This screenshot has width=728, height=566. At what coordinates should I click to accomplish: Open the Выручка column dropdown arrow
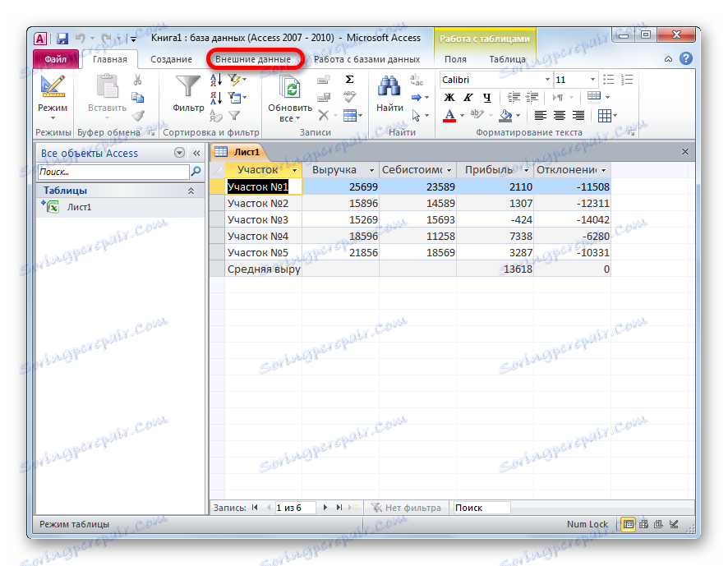point(371,170)
